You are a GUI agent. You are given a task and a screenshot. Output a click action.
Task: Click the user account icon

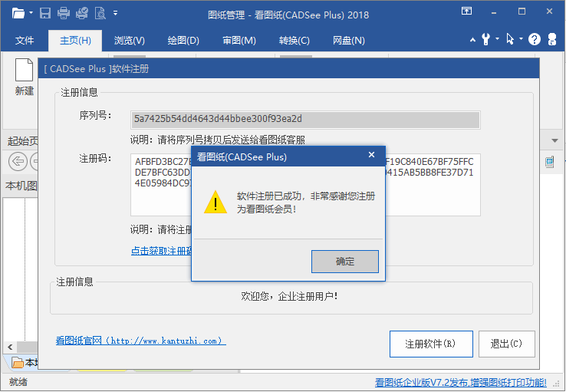click(x=552, y=39)
